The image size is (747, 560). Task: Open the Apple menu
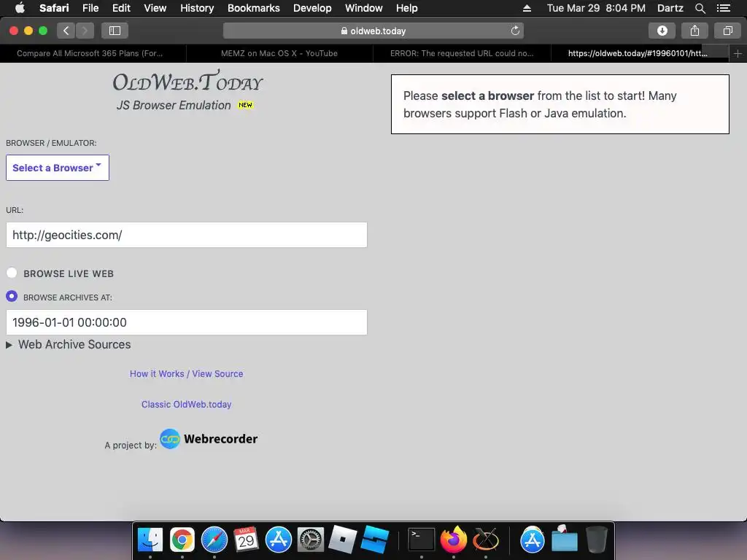[x=20, y=8]
